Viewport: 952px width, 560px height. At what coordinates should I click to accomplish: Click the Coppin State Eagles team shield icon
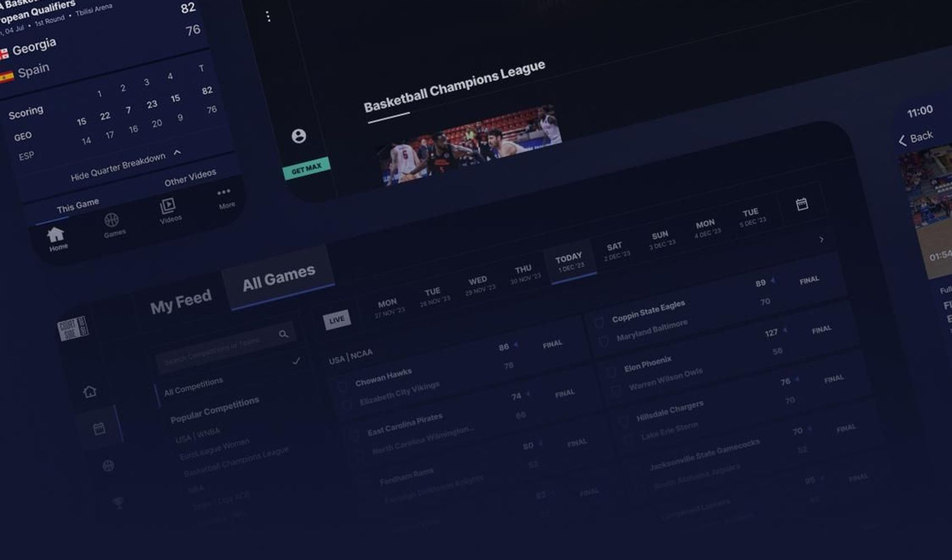pyautogui.click(x=599, y=322)
